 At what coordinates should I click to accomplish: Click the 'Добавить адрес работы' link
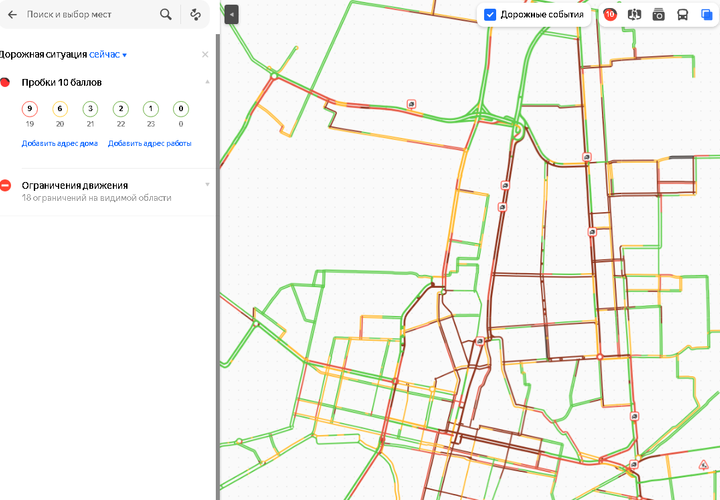[x=149, y=144]
